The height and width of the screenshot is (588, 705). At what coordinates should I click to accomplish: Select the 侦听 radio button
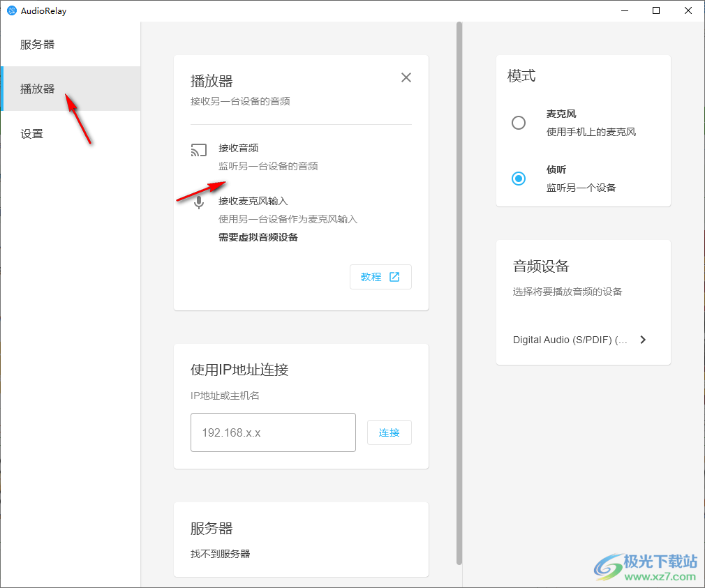(519, 179)
